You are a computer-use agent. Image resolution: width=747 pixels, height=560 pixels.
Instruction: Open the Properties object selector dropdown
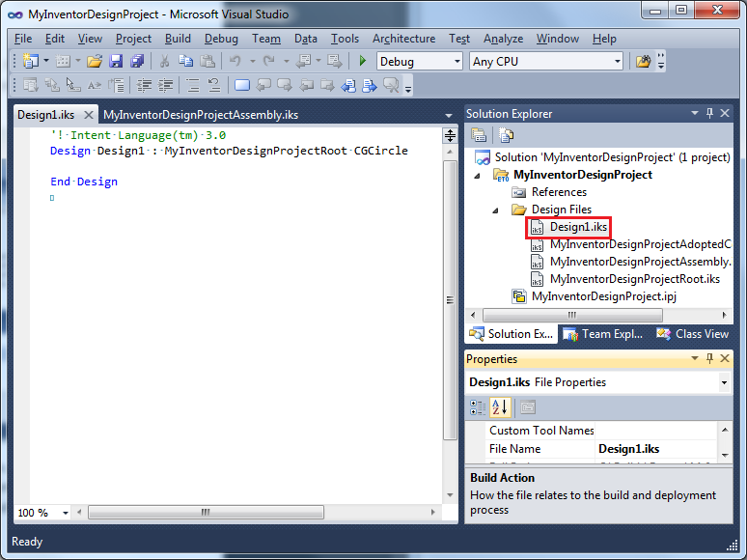coord(724,382)
